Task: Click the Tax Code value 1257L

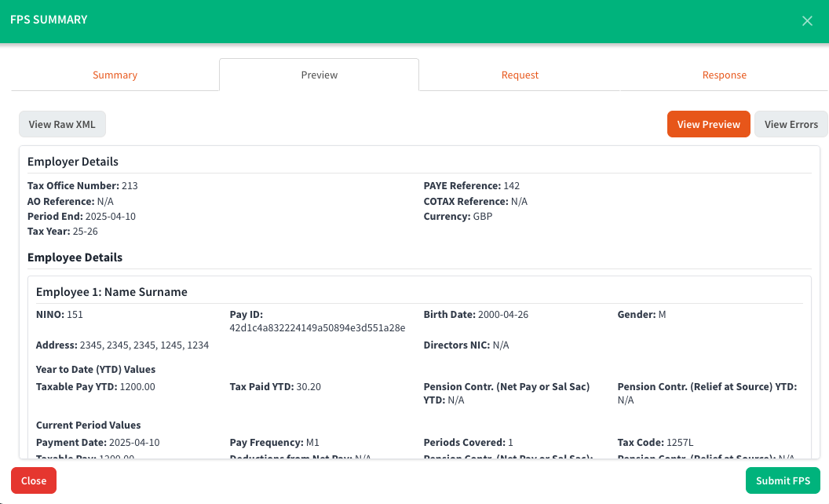Action: (679, 442)
